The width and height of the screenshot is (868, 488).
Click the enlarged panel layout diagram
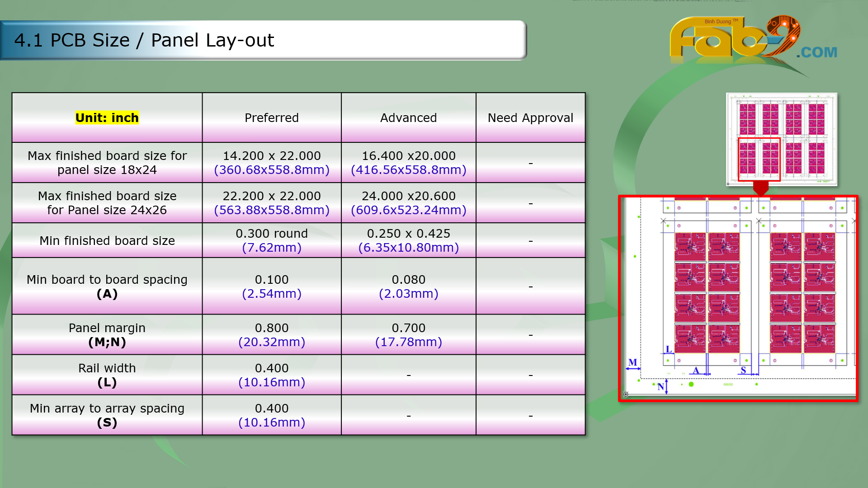(x=738, y=298)
